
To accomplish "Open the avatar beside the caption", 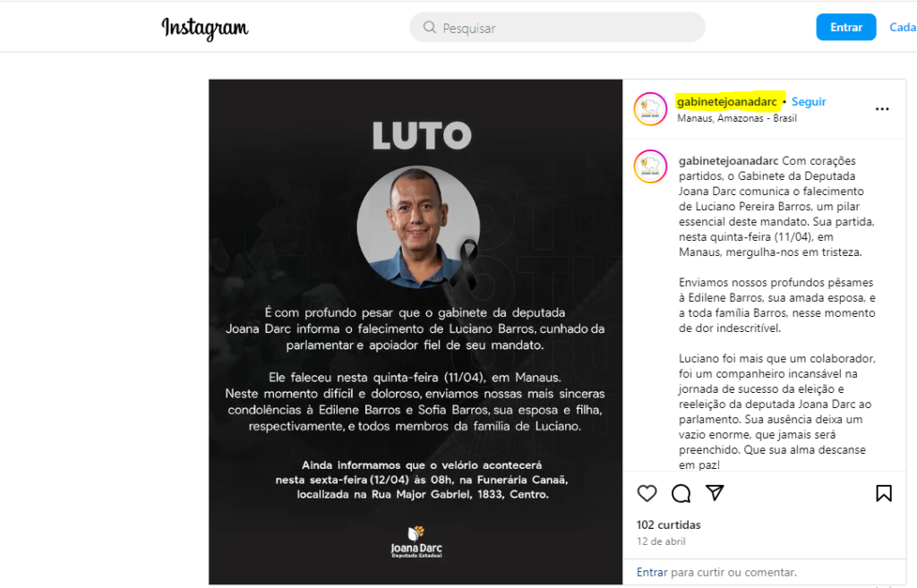I will point(650,166).
